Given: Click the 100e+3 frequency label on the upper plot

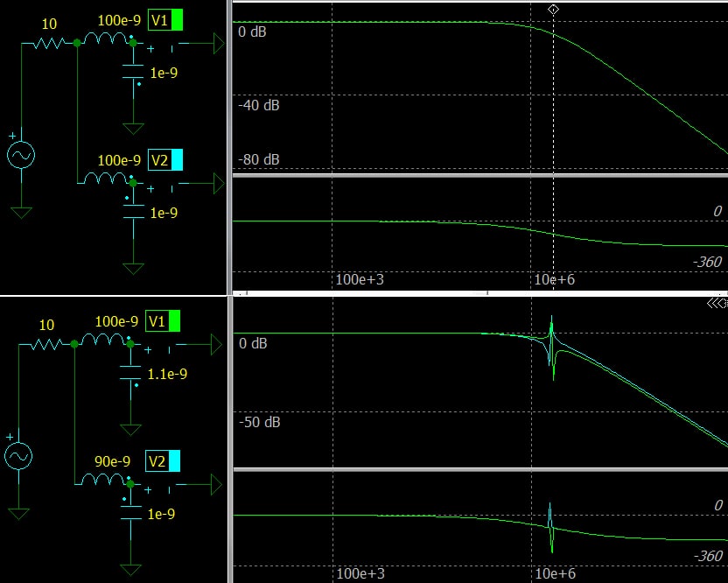Looking at the screenshot, I should click(x=360, y=279).
